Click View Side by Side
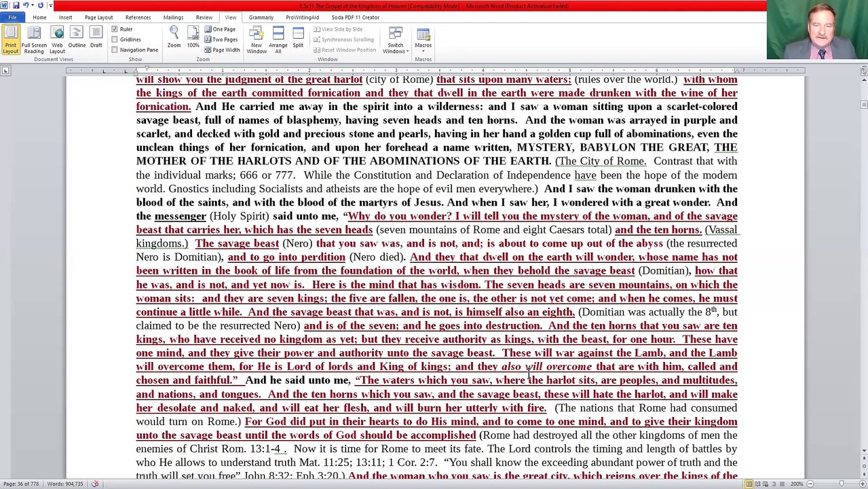The height and width of the screenshot is (489, 868). coord(338,29)
